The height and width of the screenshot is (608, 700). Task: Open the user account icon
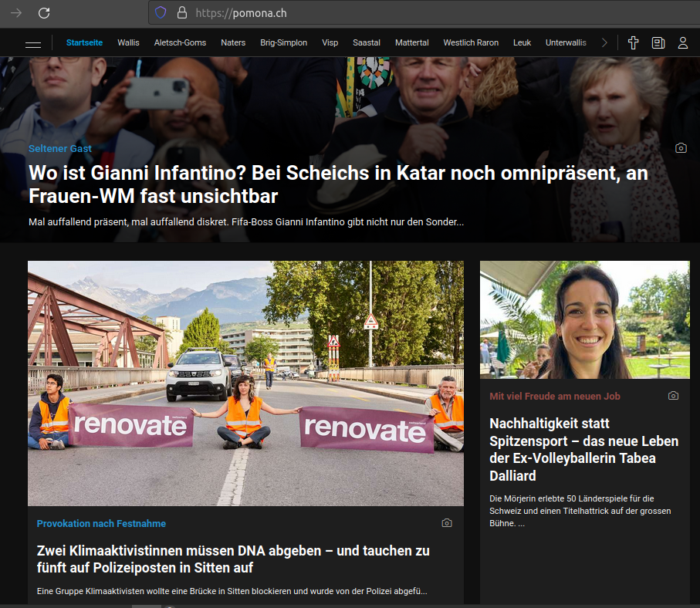pyautogui.click(x=682, y=43)
